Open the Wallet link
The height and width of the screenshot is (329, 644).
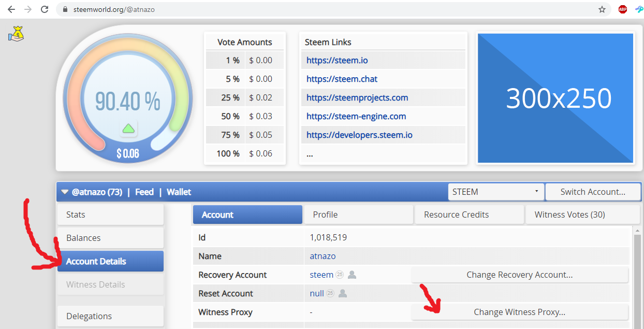(179, 192)
